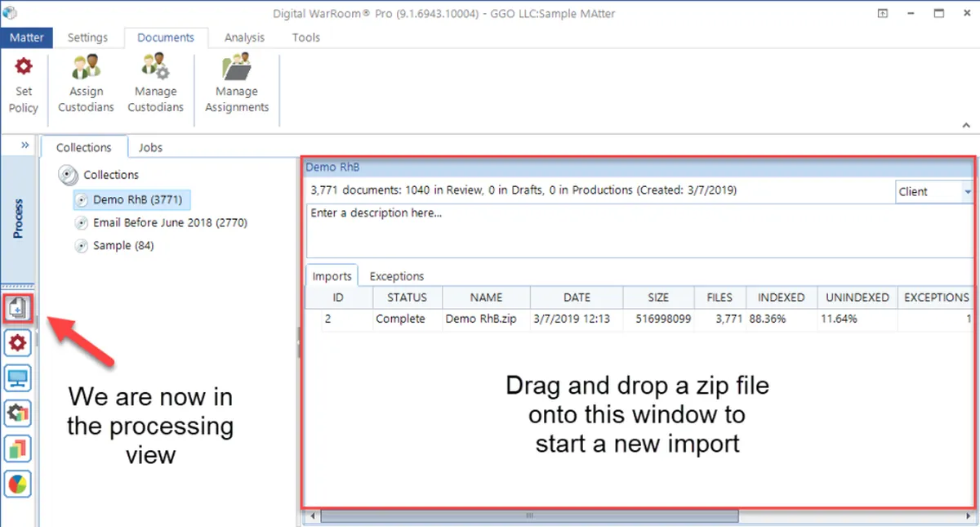Select the Imports tab

pos(332,276)
